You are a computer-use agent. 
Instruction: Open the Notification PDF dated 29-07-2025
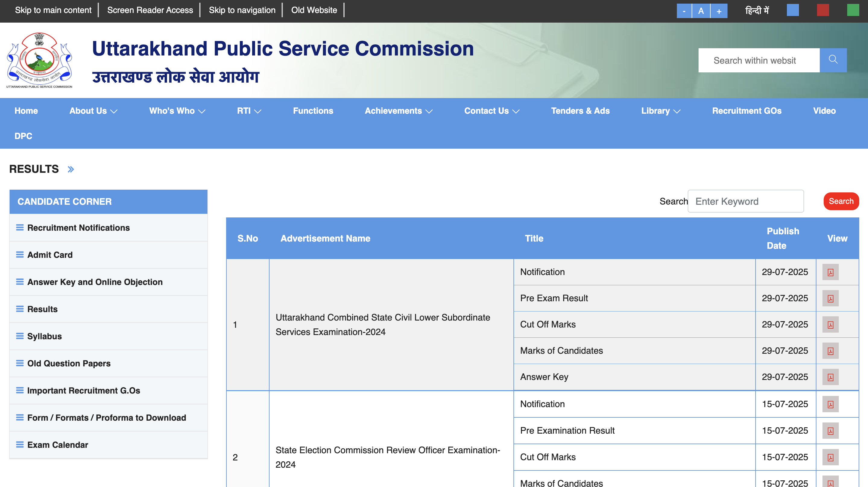830,272
